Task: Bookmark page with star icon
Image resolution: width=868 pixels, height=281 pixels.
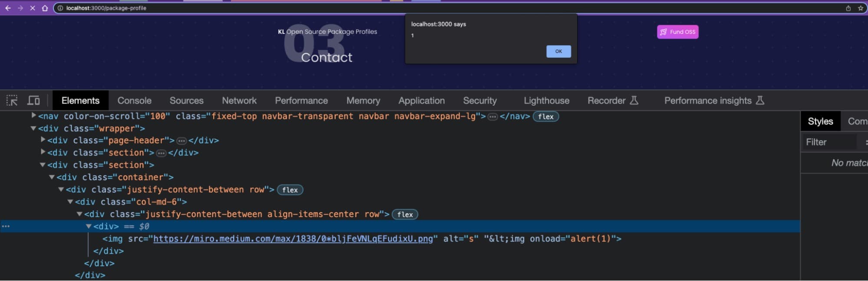Action: 861,8
